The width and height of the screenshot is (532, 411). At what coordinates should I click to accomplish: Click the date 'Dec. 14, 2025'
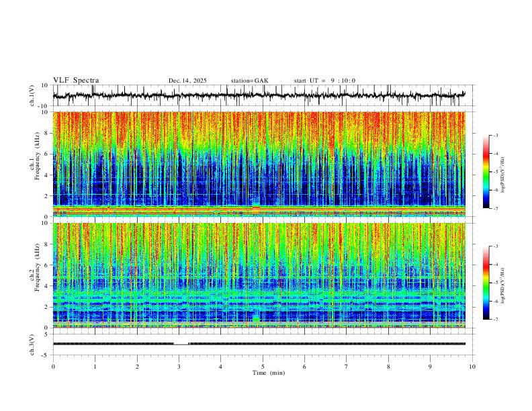click(187, 81)
